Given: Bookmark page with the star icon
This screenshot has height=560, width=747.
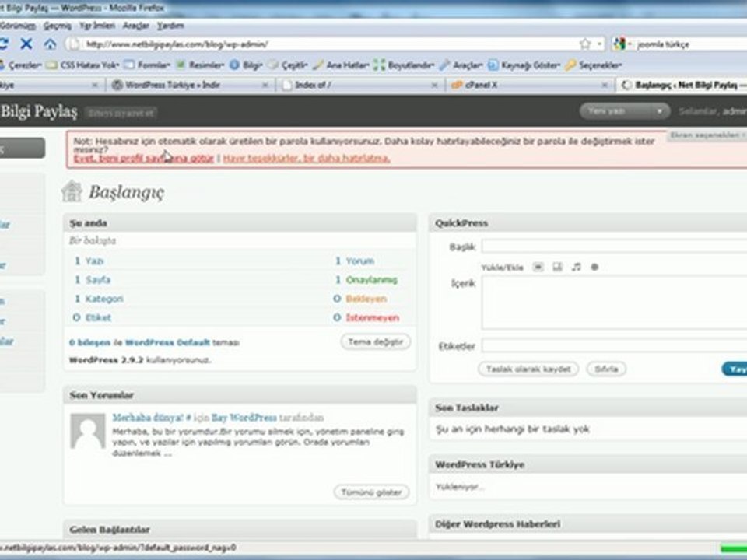Looking at the screenshot, I should 585,44.
